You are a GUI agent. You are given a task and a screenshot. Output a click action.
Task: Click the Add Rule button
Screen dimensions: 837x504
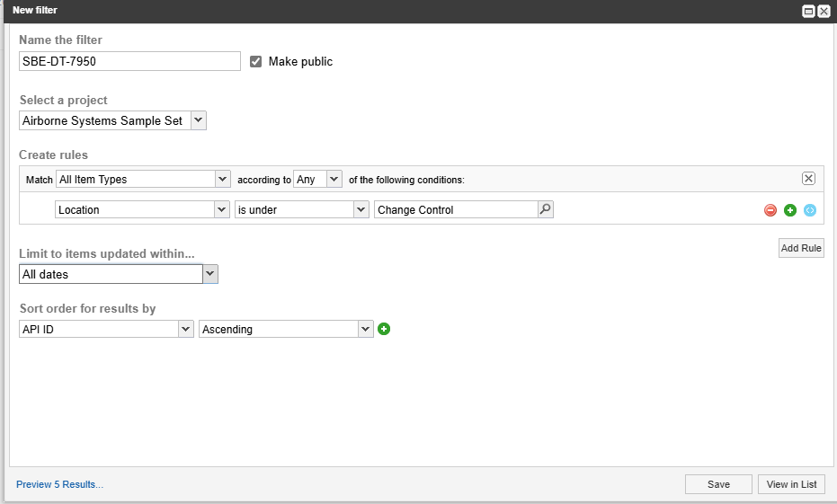coord(800,248)
